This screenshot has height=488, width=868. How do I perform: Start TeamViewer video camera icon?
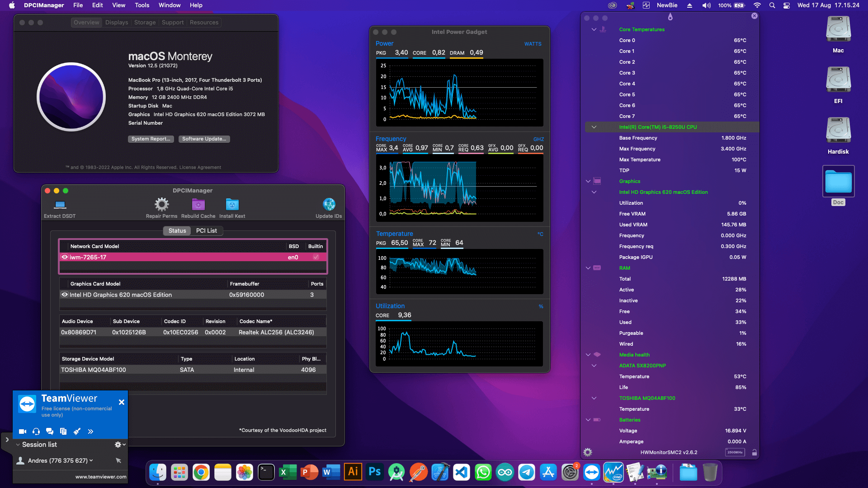click(x=23, y=432)
